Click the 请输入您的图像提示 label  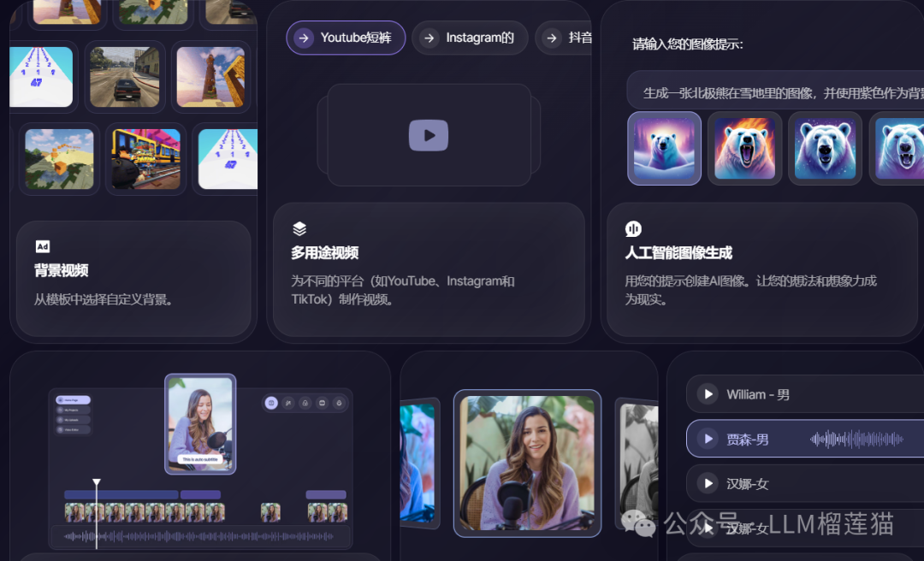point(688,44)
